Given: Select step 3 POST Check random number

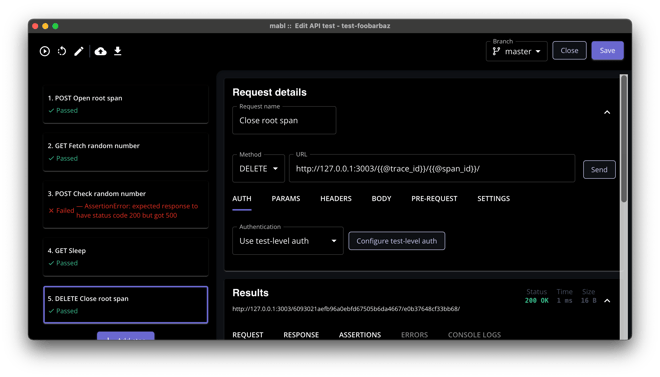Looking at the screenshot, I should click(x=126, y=204).
